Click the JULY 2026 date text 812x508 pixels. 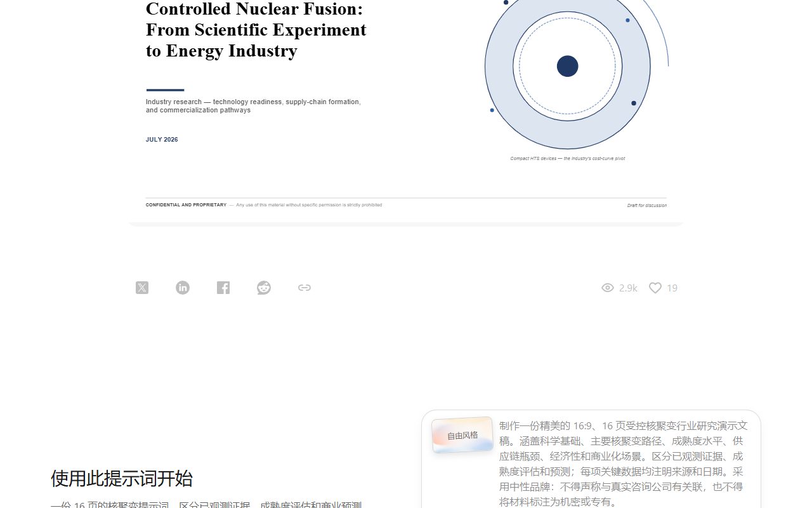pos(162,140)
